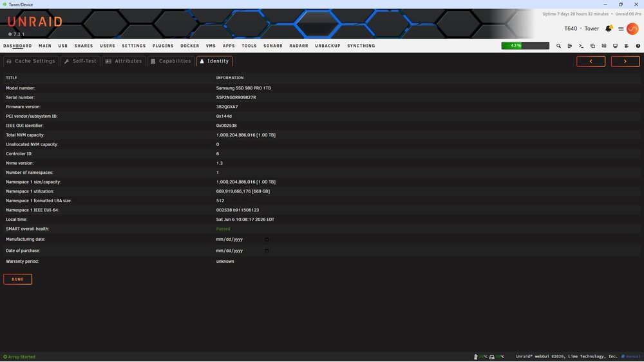This screenshot has height=362, width=644.
Task: Open the MAIN menu
Action: pyautogui.click(x=45, y=46)
